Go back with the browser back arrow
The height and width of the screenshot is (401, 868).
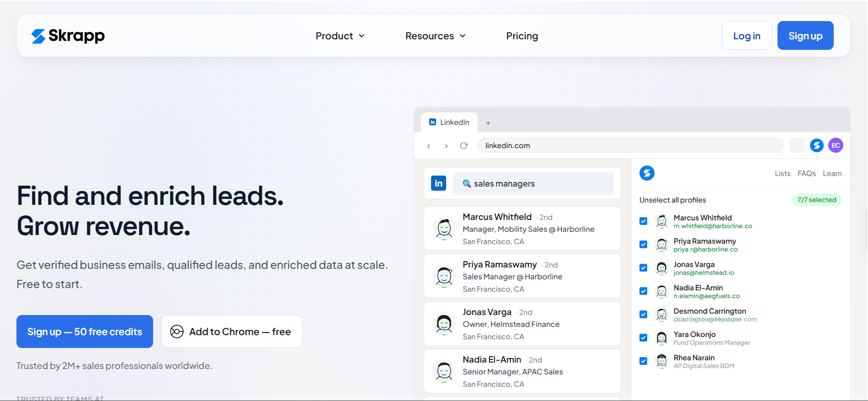[x=428, y=146]
